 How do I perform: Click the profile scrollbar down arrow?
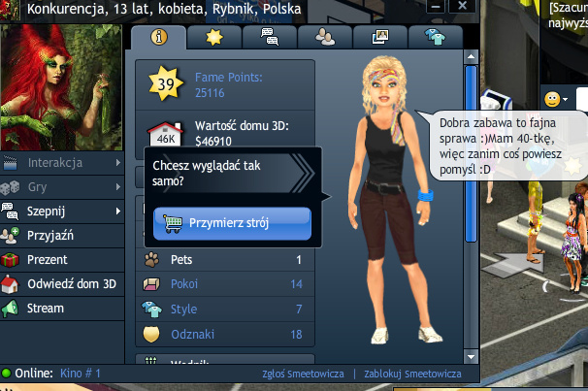tap(471, 356)
